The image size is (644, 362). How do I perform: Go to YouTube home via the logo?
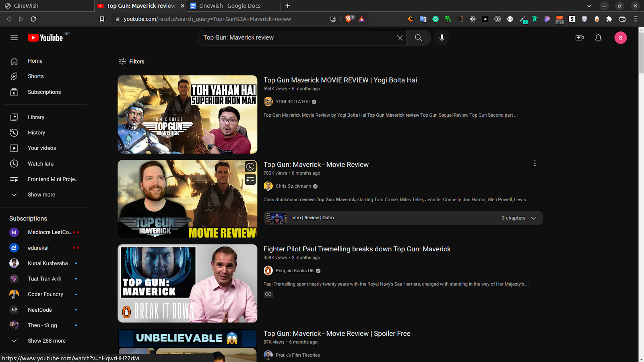pyautogui.click(x=45, y=38)
